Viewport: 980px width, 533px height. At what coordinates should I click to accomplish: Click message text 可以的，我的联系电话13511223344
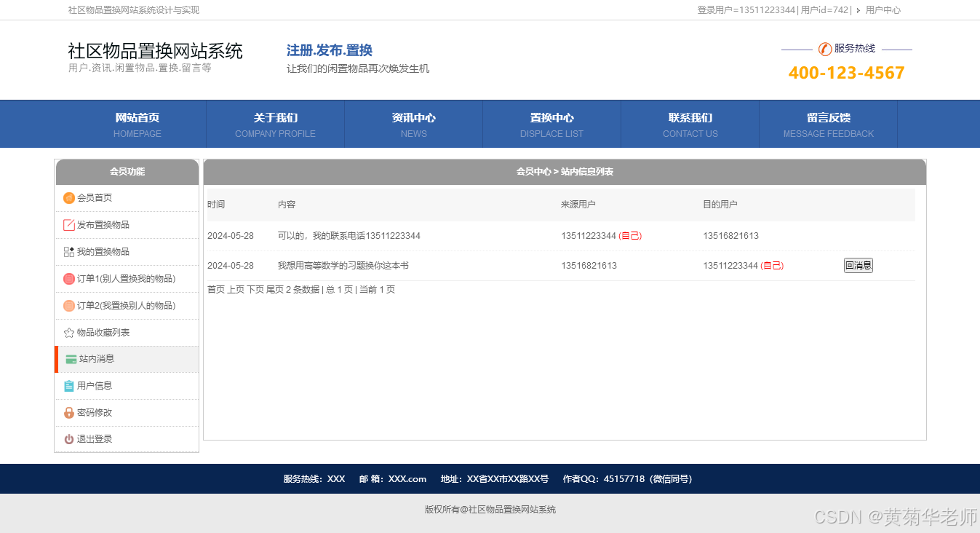click(x=349, y=236)
